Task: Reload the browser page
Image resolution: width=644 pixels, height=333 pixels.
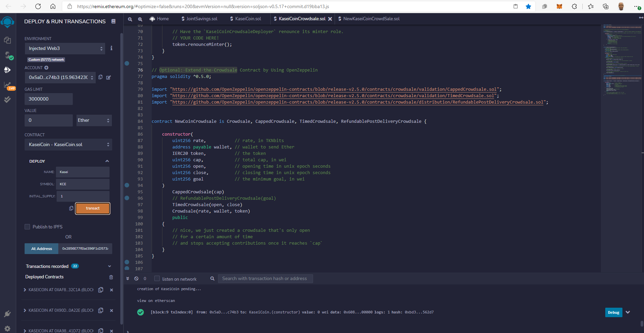Action: (x=38, y=6)
